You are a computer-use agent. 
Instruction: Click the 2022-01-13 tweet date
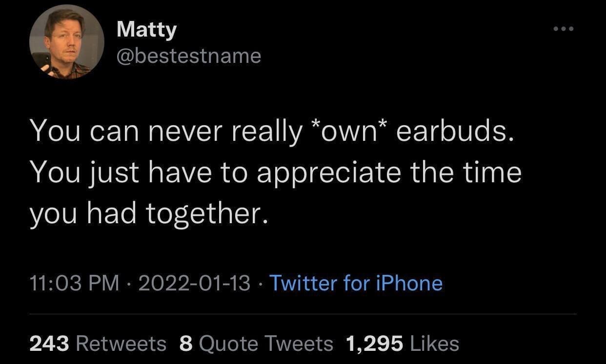(195, 283)
